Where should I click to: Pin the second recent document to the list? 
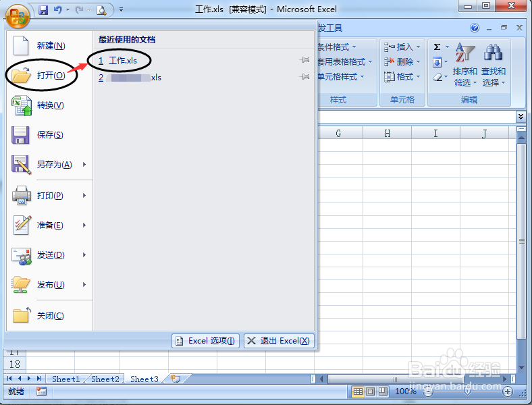click(304, 77)
